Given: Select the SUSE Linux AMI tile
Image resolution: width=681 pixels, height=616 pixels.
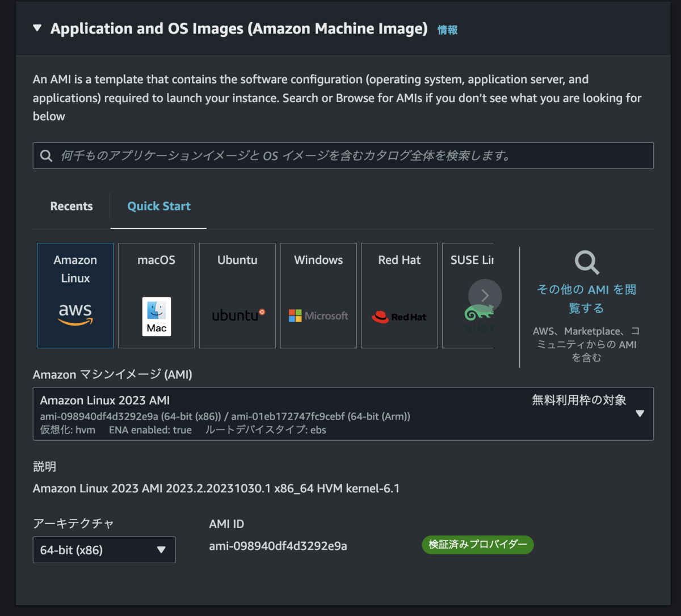Looking at the screenshot, I should pos(468,296).
